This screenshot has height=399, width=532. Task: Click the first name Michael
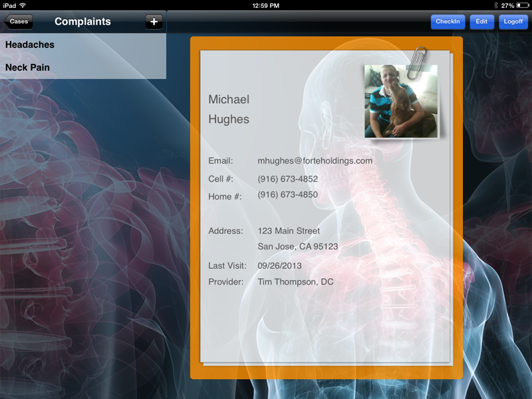[229, 99]
